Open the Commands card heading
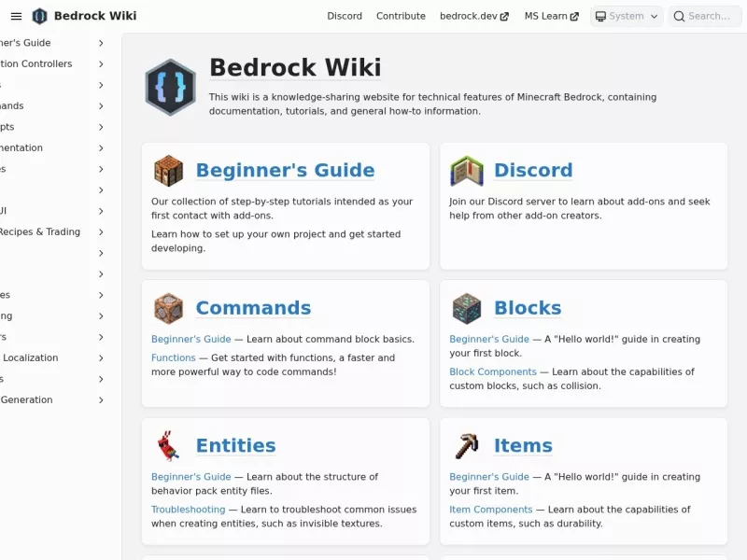This screenshot has width=747, height=560. [x=253, y=308]
